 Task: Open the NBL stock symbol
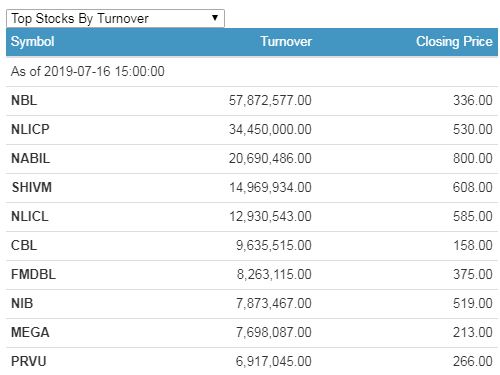tap(24, 100)
